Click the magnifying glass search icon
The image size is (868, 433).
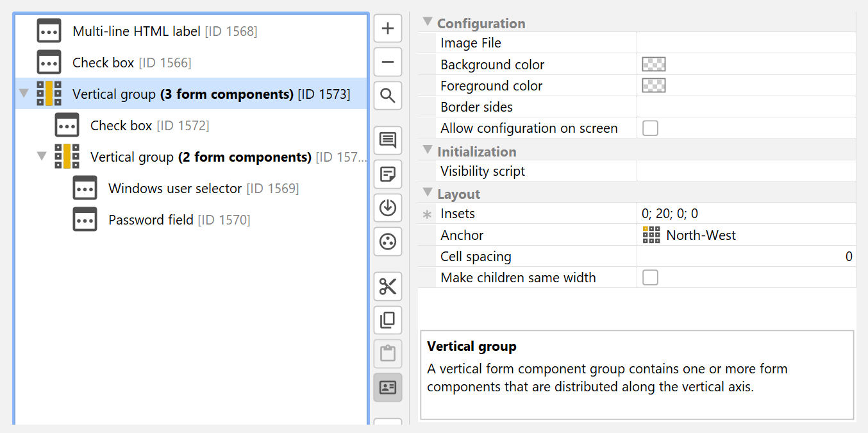(388, 96)
